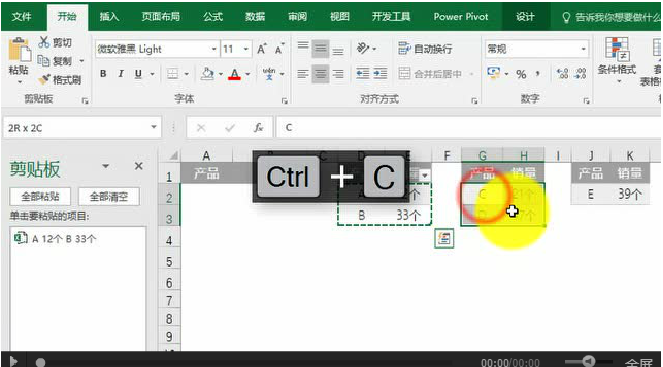663x367 pixels.
Task: Decrease decimal places
Action: pyautogui.click(x=580, y=74)
